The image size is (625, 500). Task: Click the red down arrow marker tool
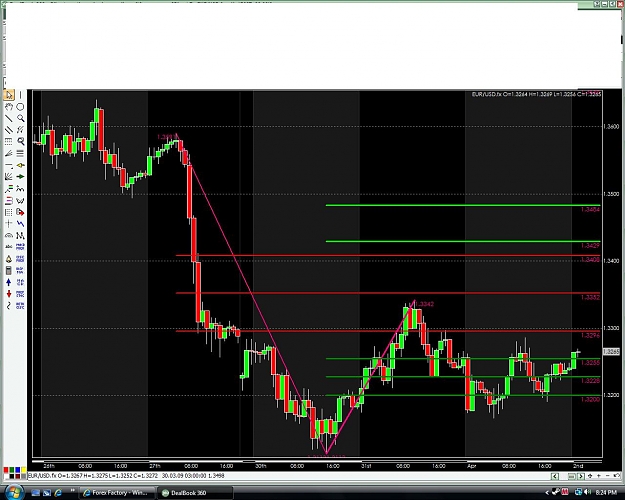pos(9,294)
